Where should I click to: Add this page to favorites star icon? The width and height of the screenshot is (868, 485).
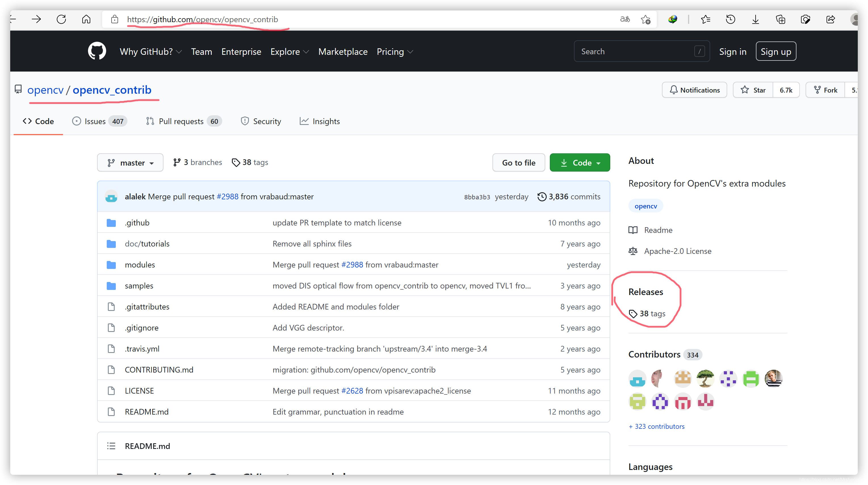point(645,20)
